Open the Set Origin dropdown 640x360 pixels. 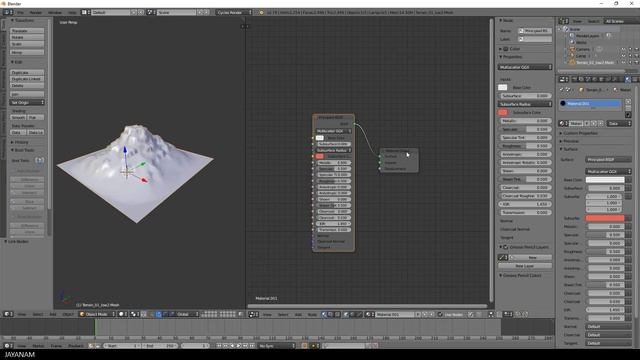27,102
